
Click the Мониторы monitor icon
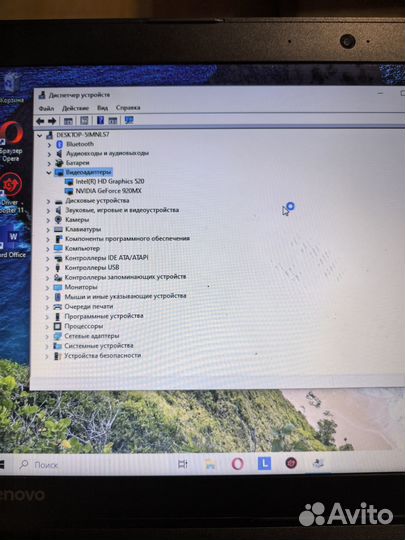click(x=58, y=287)
